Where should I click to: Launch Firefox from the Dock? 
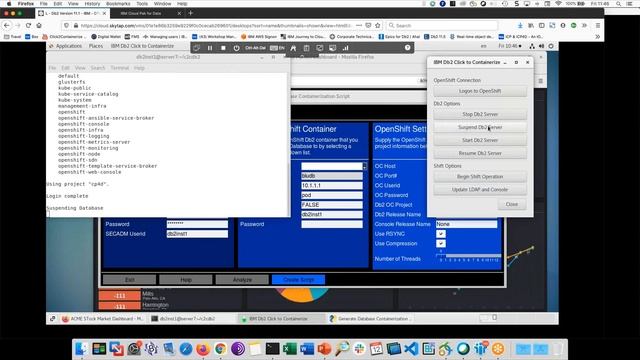click(203, 349)
